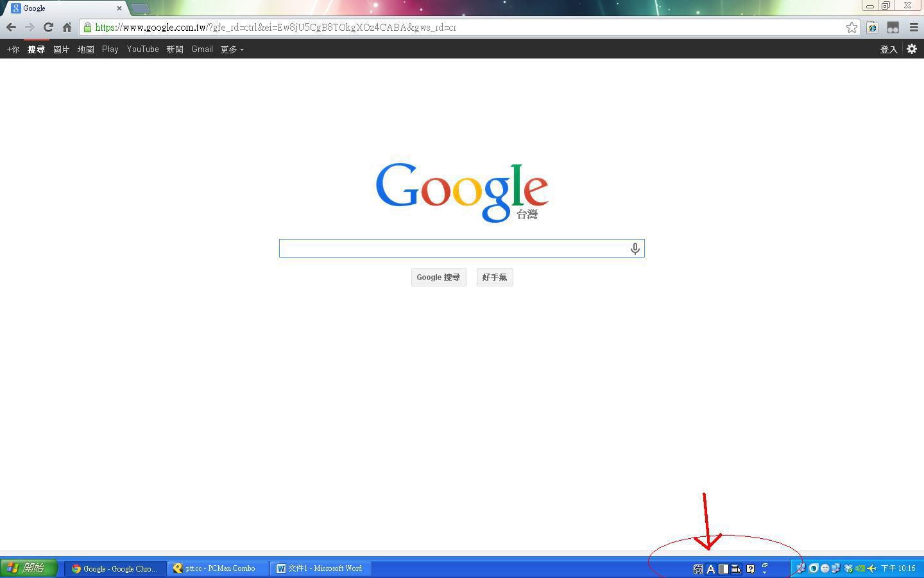Screen dimensions: 924x578
Task: Restore down the Chrome window
Action: 886,6
